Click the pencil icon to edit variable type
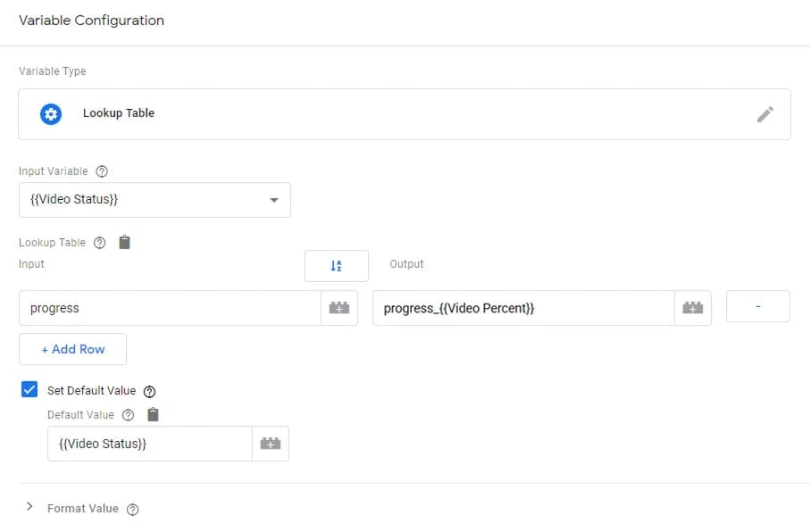This screenshot has width=810, height=532. click(x=765, y=113)
